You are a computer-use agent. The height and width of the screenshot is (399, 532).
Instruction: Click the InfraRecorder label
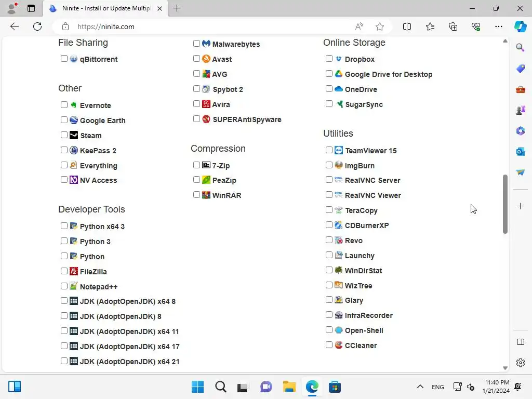click(x=368, y=315)
